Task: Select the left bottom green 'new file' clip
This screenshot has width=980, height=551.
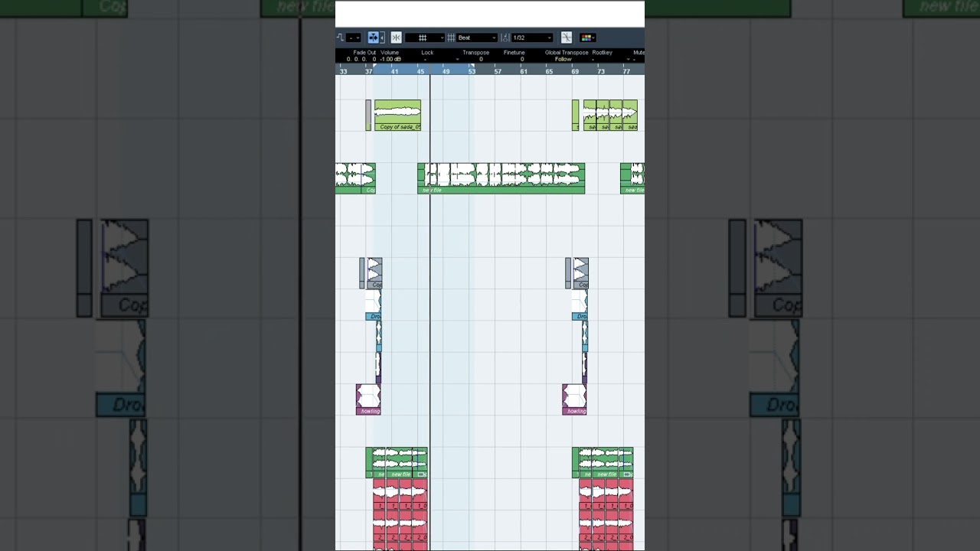Action: pyautogui.click(x=397, y=463)
